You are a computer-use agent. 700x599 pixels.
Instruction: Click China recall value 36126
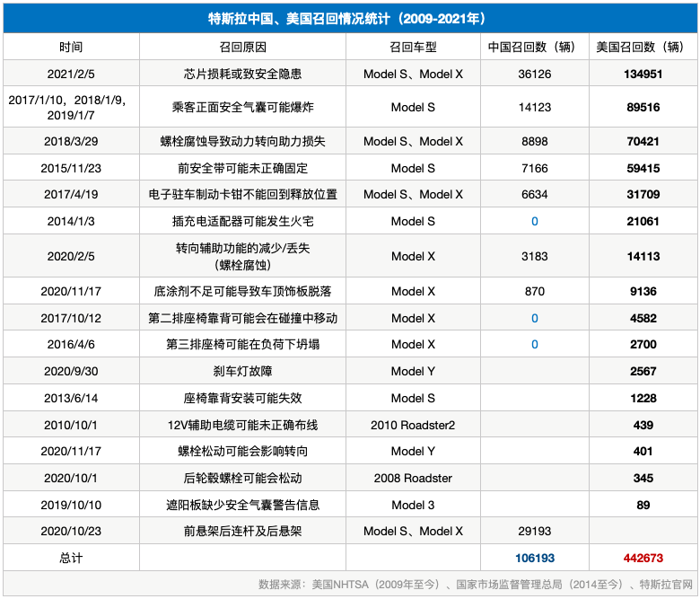(x=534, y=74)
